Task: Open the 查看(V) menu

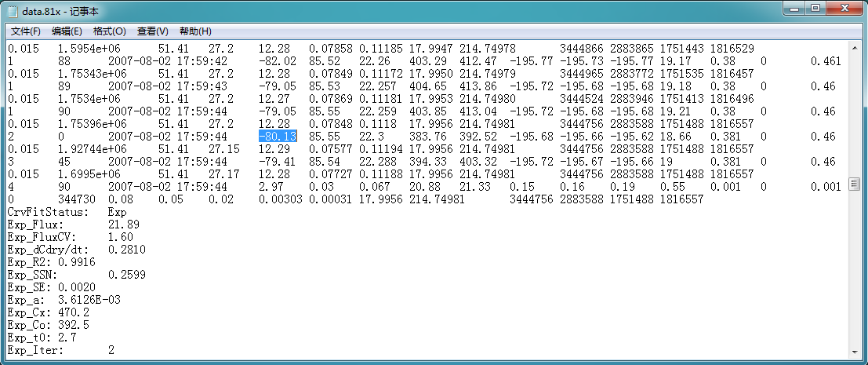Action: [152, 31]
